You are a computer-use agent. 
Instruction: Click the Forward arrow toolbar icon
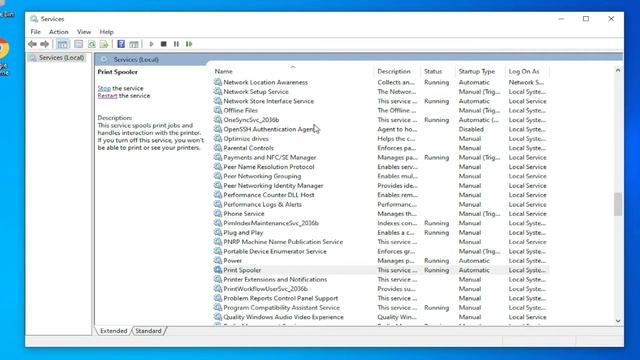[44, 44]
